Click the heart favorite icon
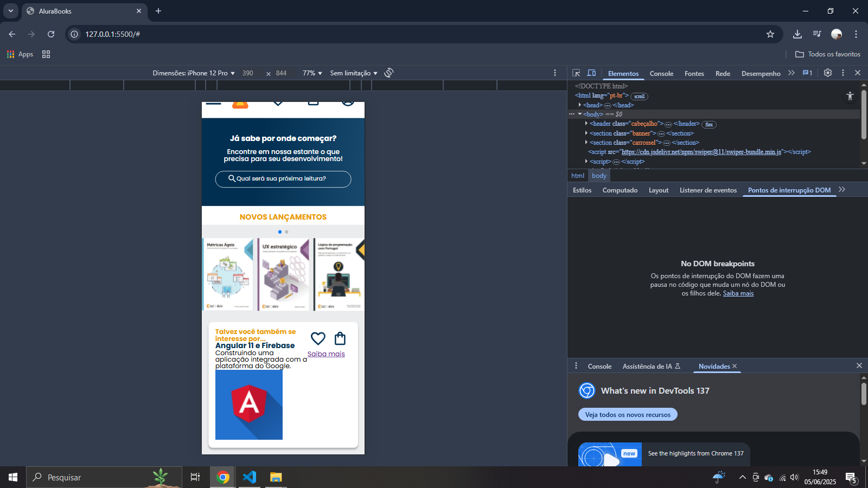The height and width of the screenshot is (488, 868). (x=318, y=338)
